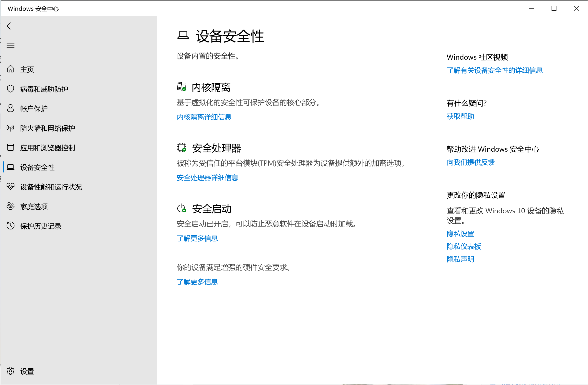The image size is (588, 385).
Task: Click the back arrow icon
Action: tap(10, 26)
